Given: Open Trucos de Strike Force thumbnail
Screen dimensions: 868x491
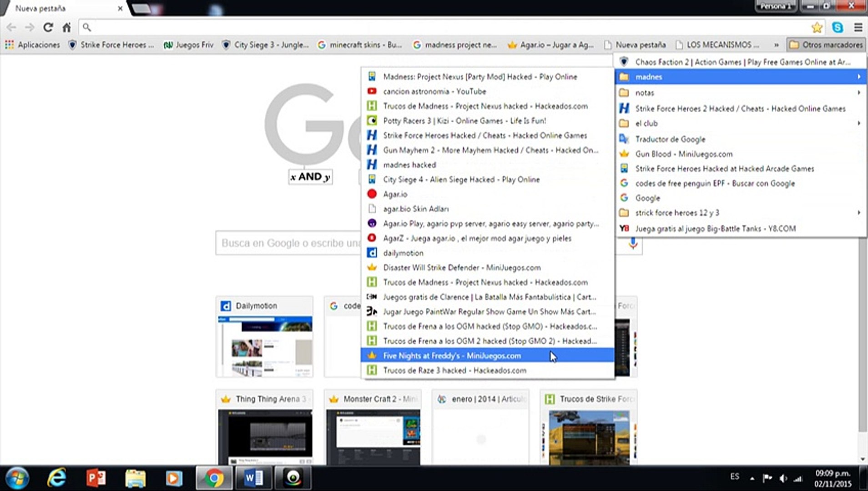Looking at the screenshot, I should [x=589, y=427].
